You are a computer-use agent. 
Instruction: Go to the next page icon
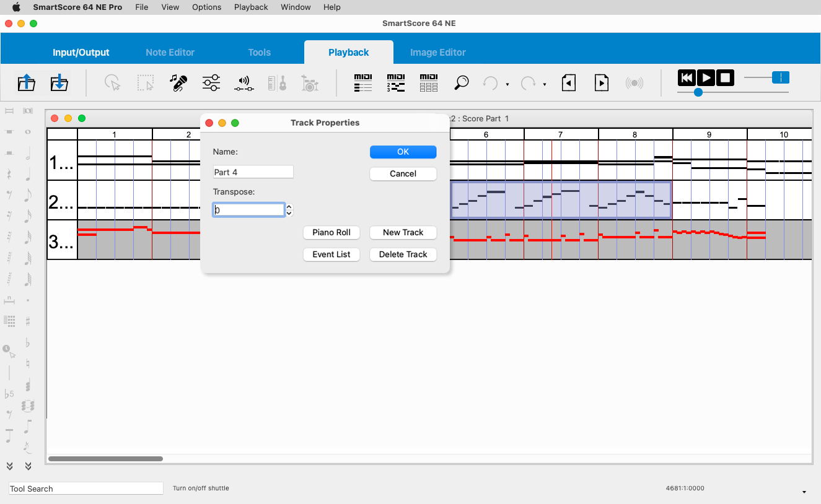(x=602, y=83)
